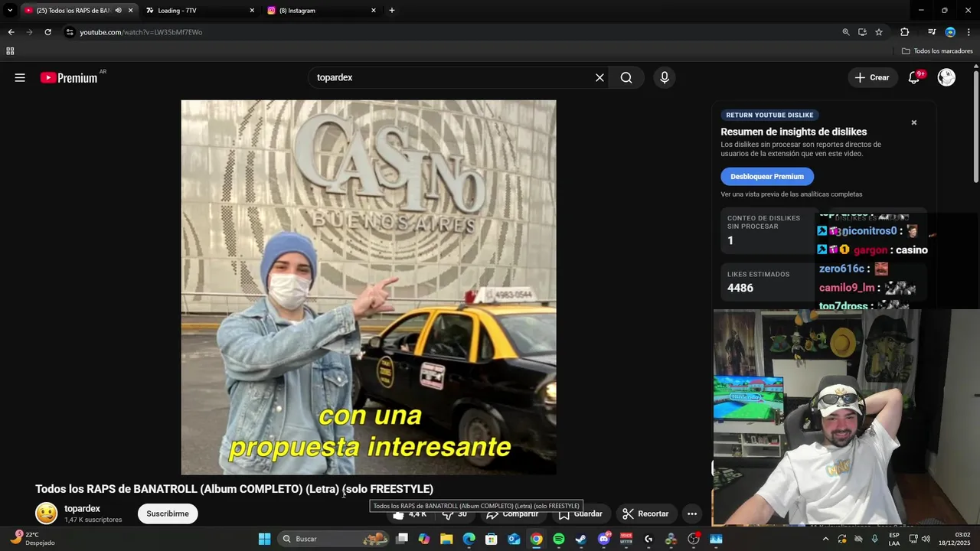The height and width of the screenshot is (551, 980).
Task: Open Chrome apps grid shortcut
Action: click(10, 51)
